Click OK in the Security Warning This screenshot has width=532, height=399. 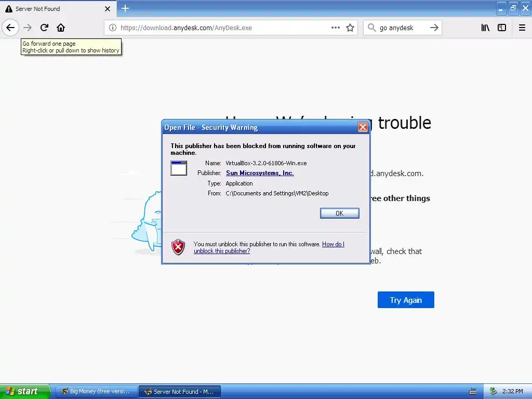pos(340,213)
